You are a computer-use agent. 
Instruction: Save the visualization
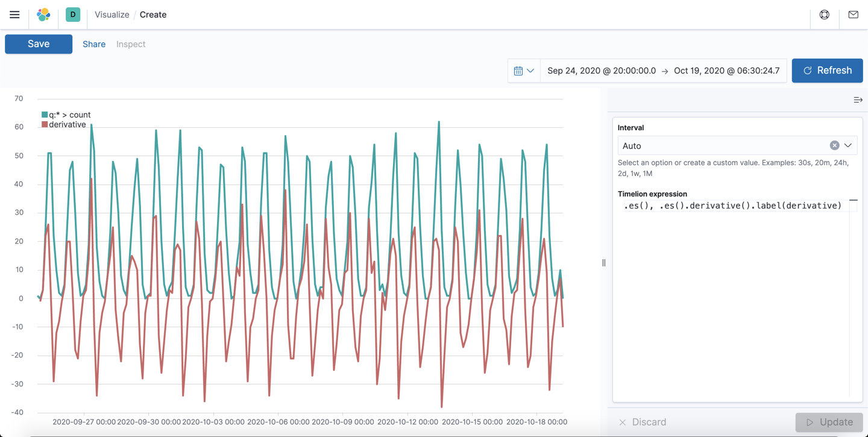38,43
